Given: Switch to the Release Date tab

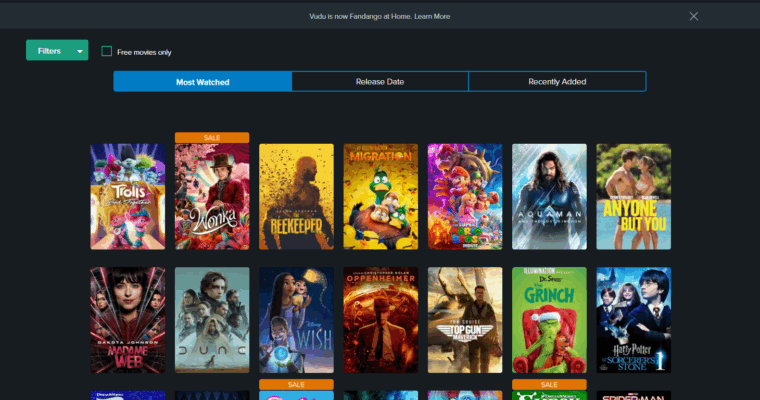Looking at the screenshot, I should click(380, 82).
